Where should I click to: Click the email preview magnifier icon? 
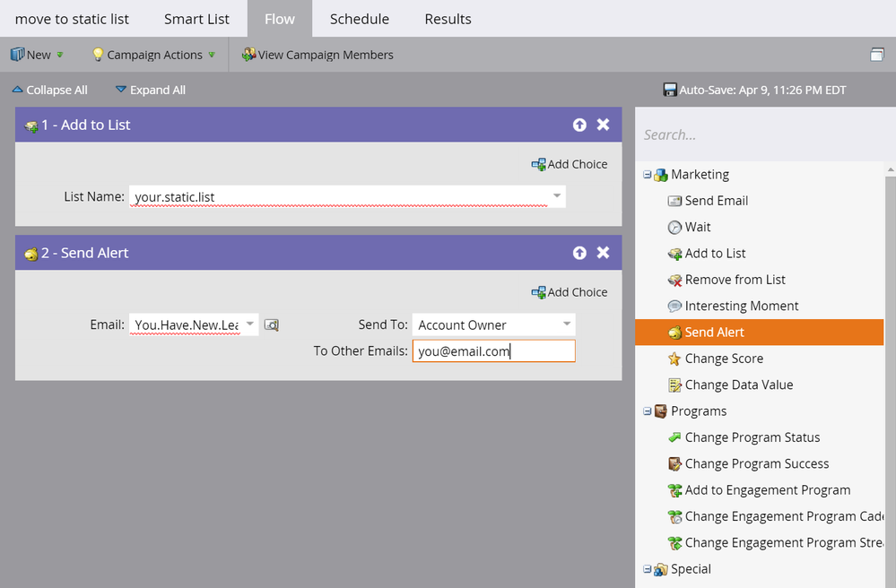(272, 325)
